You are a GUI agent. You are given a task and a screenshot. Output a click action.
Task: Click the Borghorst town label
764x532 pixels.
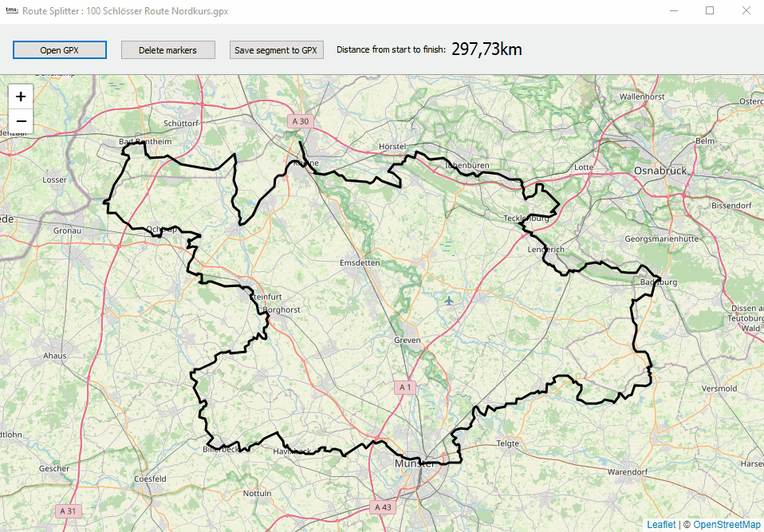tap(282, 309)
